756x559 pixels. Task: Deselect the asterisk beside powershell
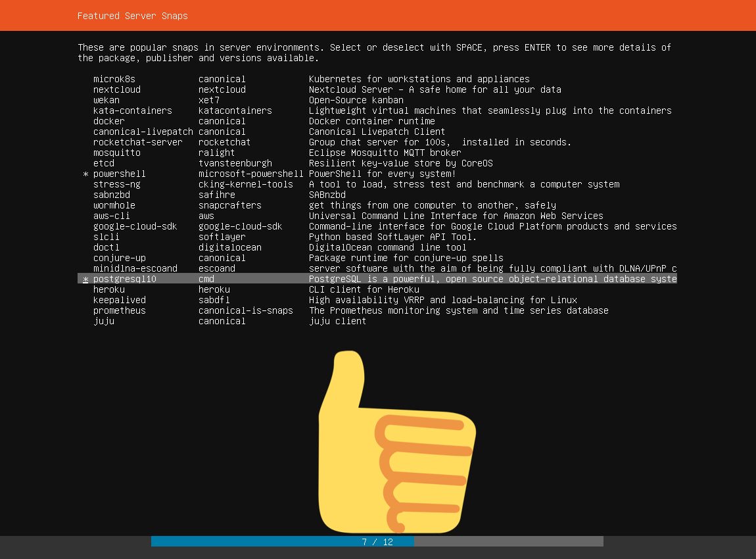coord(86,174)
